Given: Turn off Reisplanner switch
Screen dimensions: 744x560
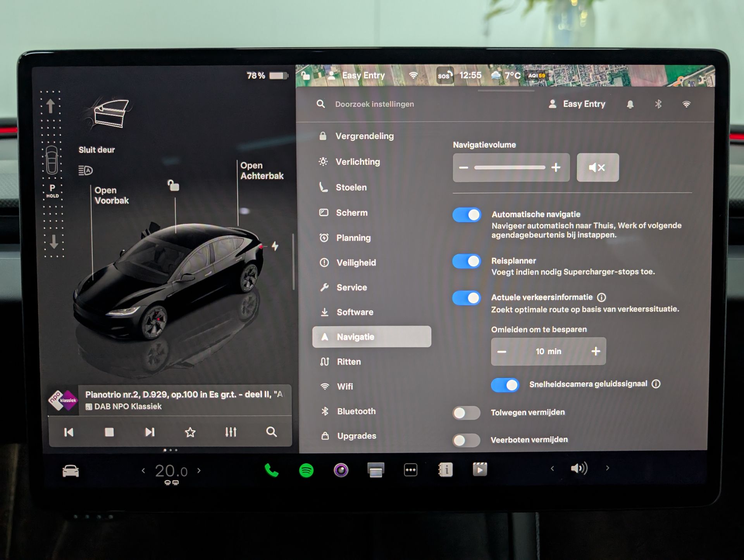Looking at the screenshot, I should 467,261.
